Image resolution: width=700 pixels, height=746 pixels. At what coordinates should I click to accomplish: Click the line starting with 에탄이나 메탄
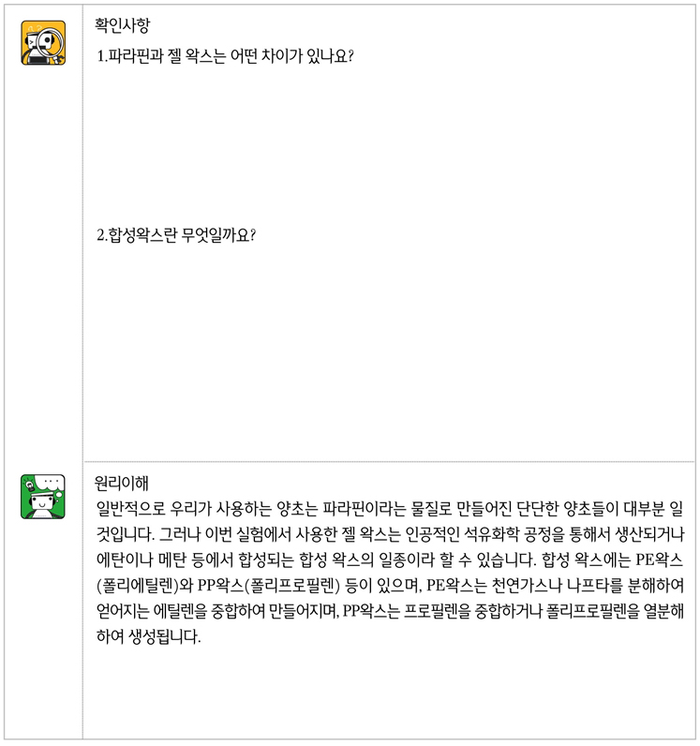pos(390,560)
